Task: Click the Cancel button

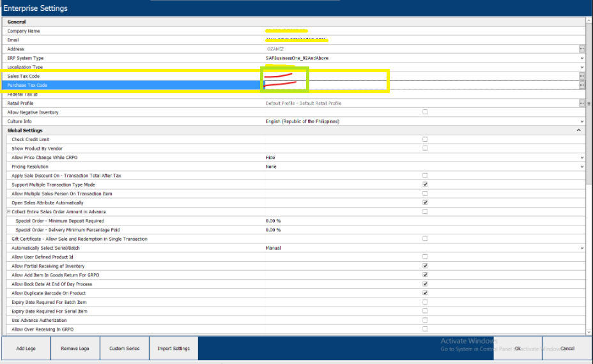Action: 567,349
